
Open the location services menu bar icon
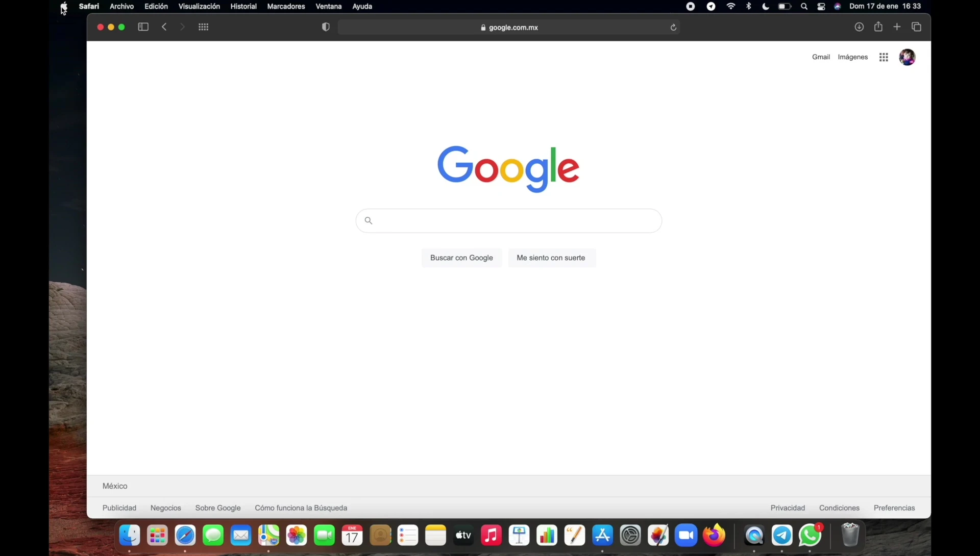711,7
